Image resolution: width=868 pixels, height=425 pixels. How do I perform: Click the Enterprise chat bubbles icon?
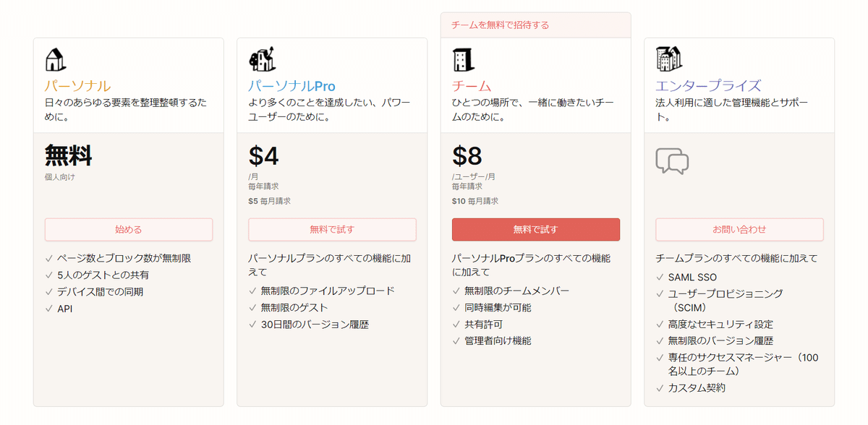coord(671,161)
